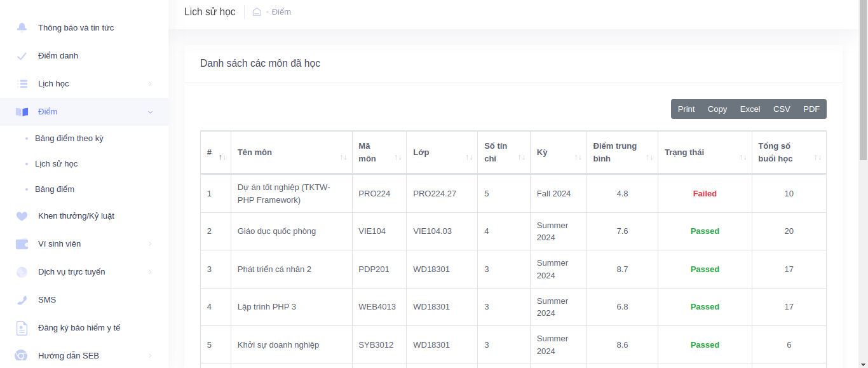Click the phone icon beside SMS

click(x=22, y=300)
